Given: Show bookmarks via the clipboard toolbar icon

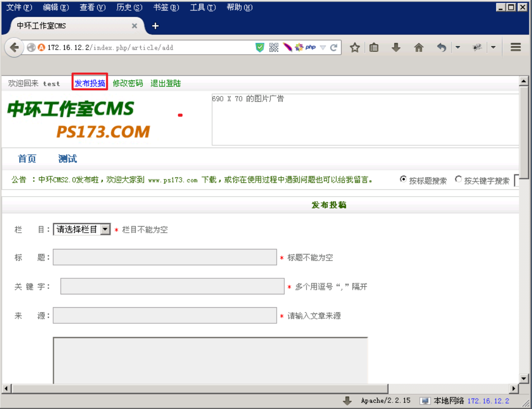Looking at the screenshot, I should [x=373, y=47].
